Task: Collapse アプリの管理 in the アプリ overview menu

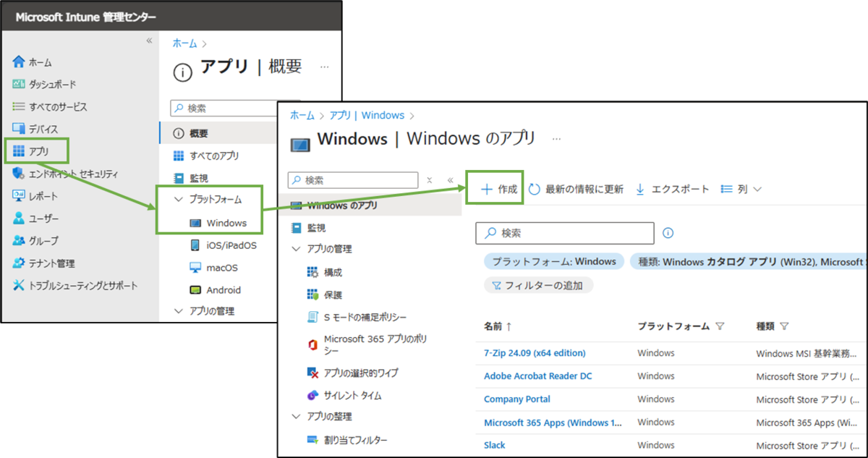Action: (x=179, y=311)
